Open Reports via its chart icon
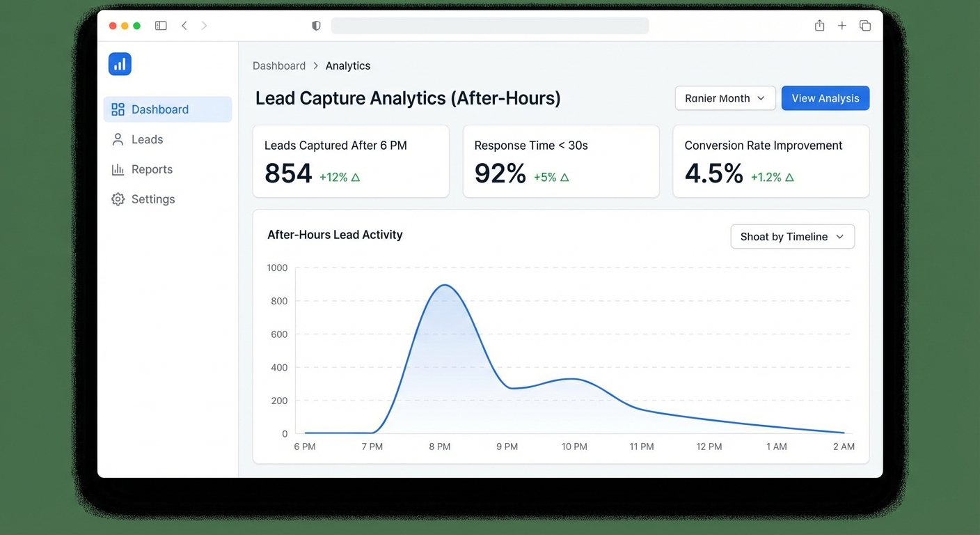 tap(117, 169)
